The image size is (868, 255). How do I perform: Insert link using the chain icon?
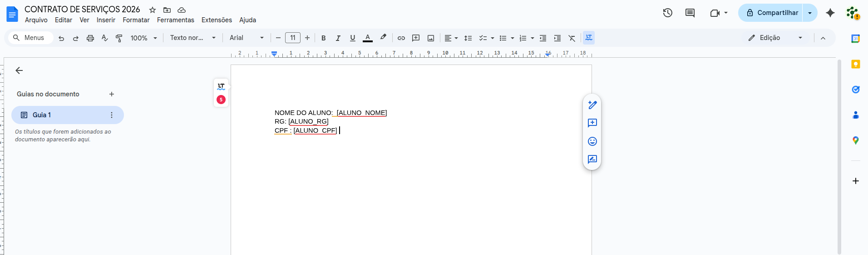point(401,38)
